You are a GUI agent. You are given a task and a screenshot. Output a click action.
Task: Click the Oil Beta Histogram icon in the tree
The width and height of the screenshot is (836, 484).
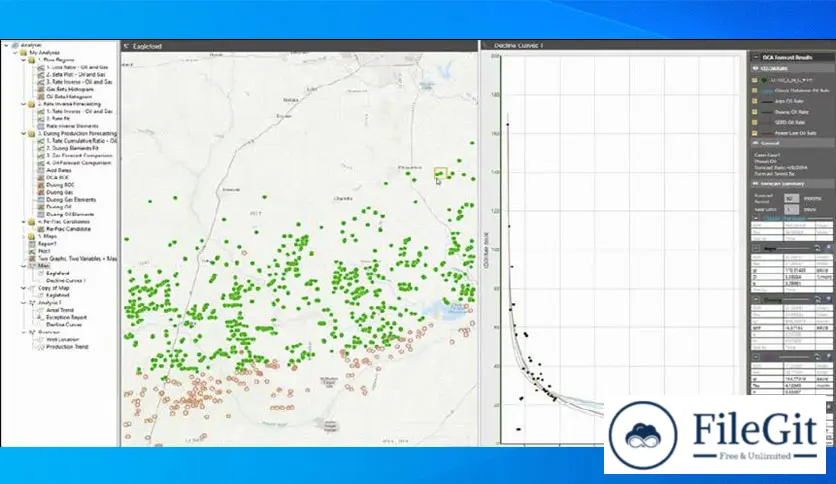tap(41, 96)
